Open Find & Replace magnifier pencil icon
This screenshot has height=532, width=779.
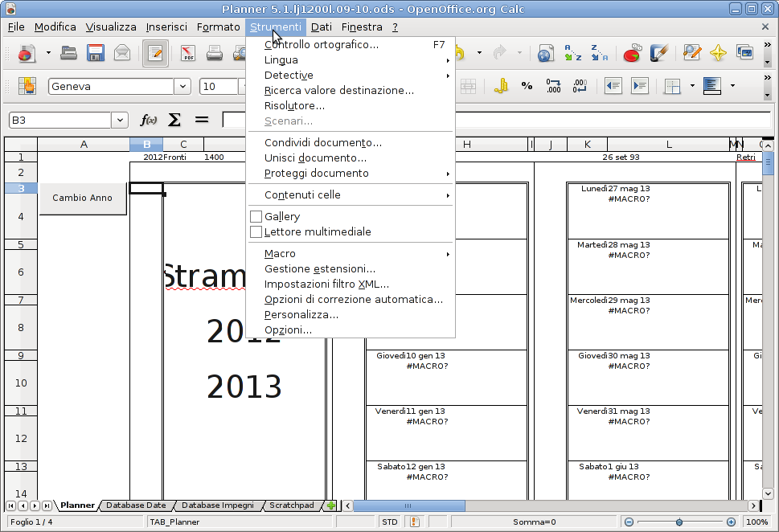coord(691,53)
